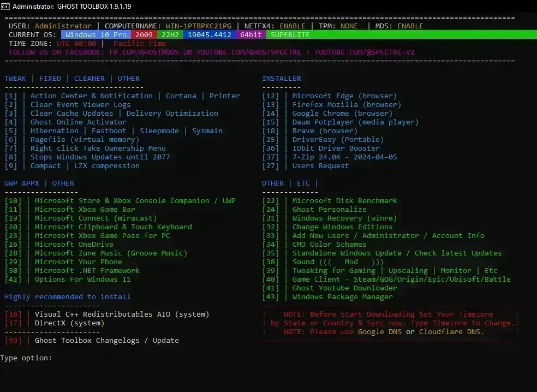Click 'Cloudflare DNS' text in the note
The image size is (537, 392).
click(451, 332)
